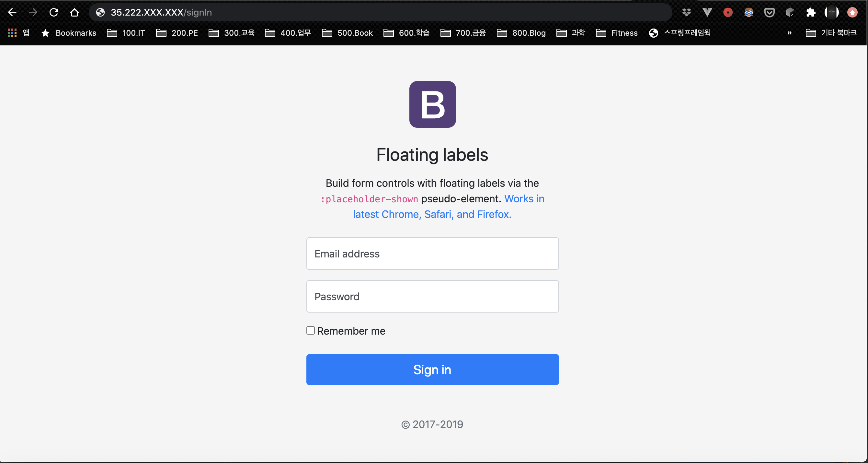Reload the sign-in page
The height and width of the screenshot is (463, 868).
pos(54,12)
